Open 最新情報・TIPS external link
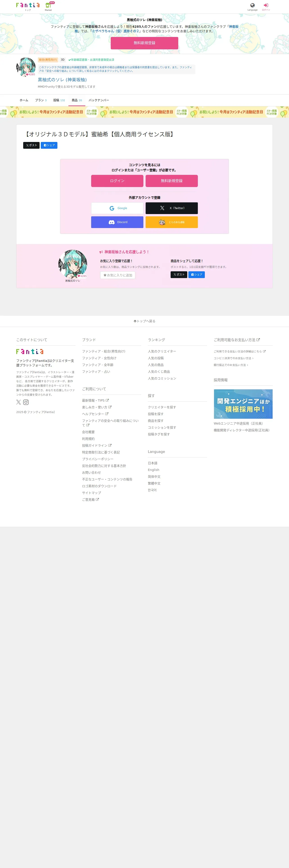This screenshot has height=868, width=289. (95, 401)
